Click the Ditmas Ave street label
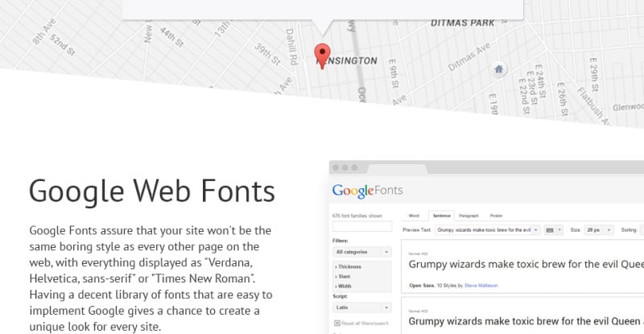 469,57
